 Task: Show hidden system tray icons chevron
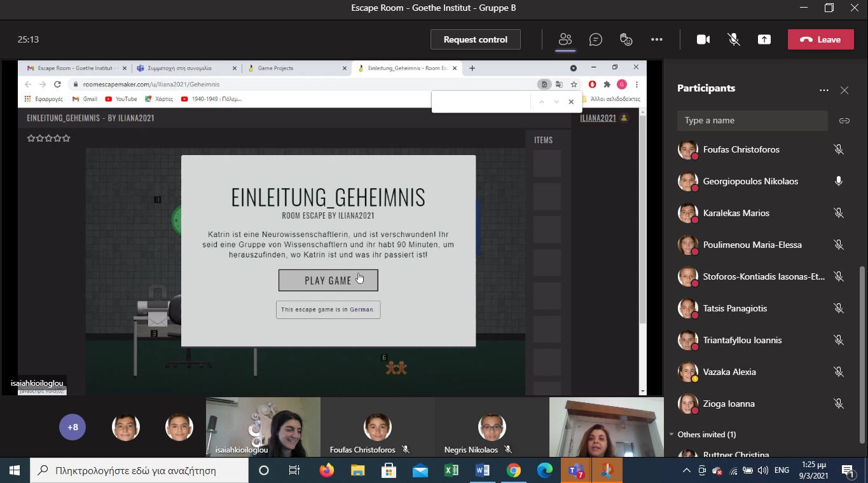[x=686, y=471]
